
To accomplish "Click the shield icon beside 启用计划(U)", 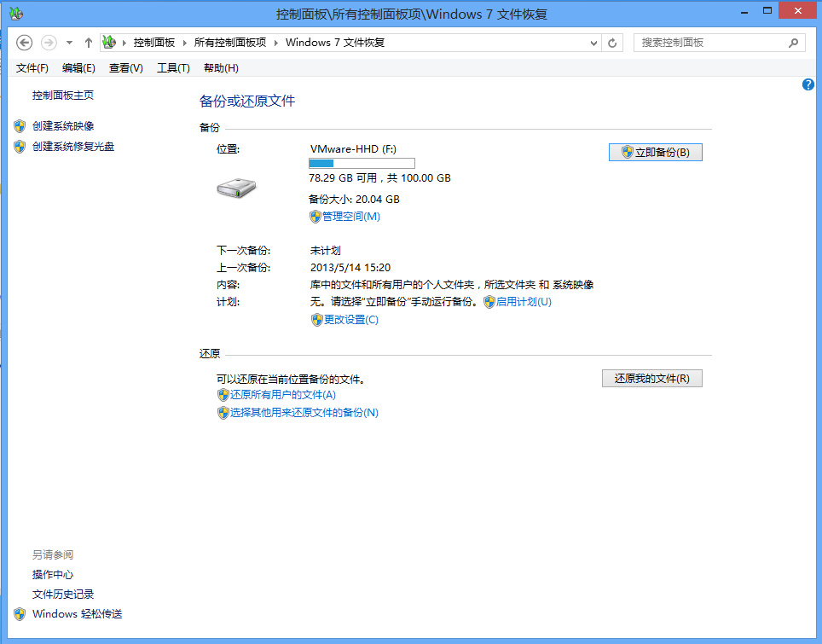I will click(x=489, y=302).
